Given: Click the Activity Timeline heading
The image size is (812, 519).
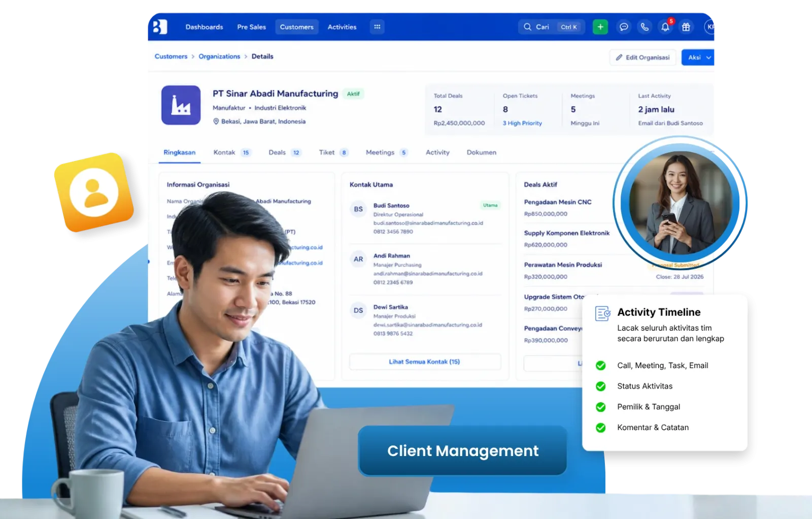Looking at the screenshot, I should (659, 312).
